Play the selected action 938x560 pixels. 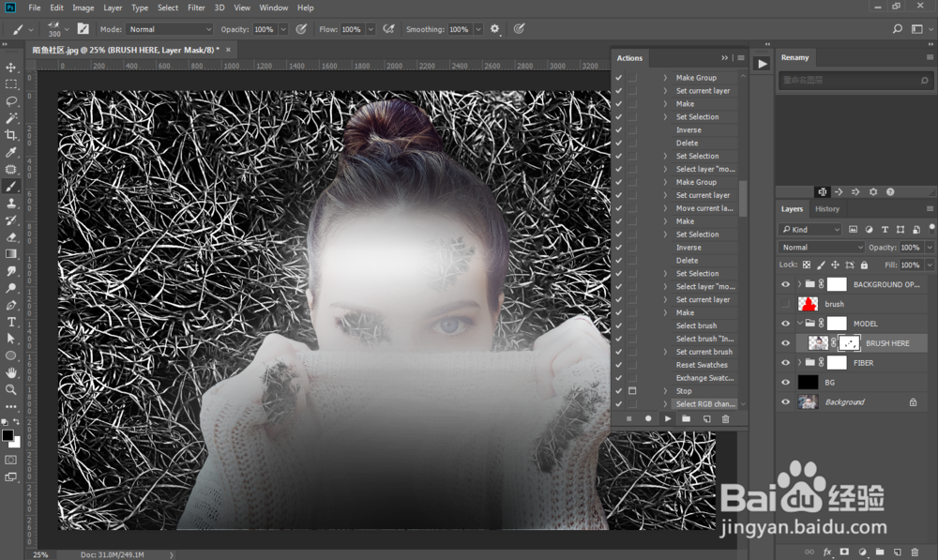click(668, 418)
